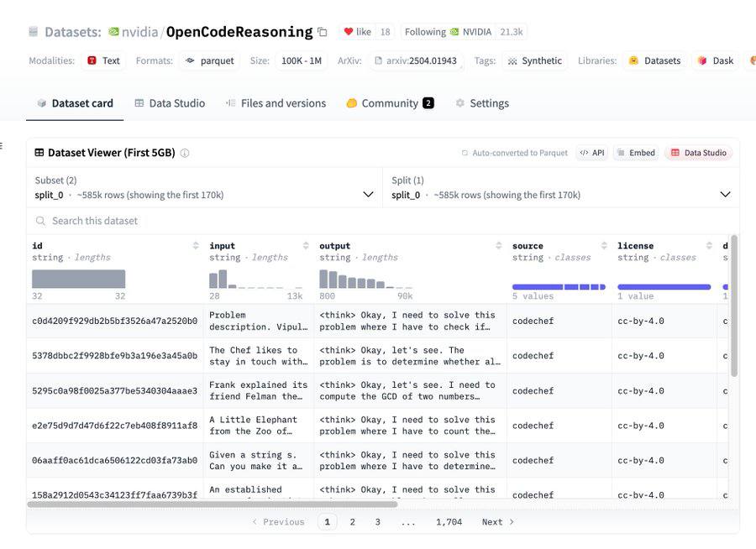Click the output lengths histogram
The image size is (756, 549).
[x=366, y=279]
